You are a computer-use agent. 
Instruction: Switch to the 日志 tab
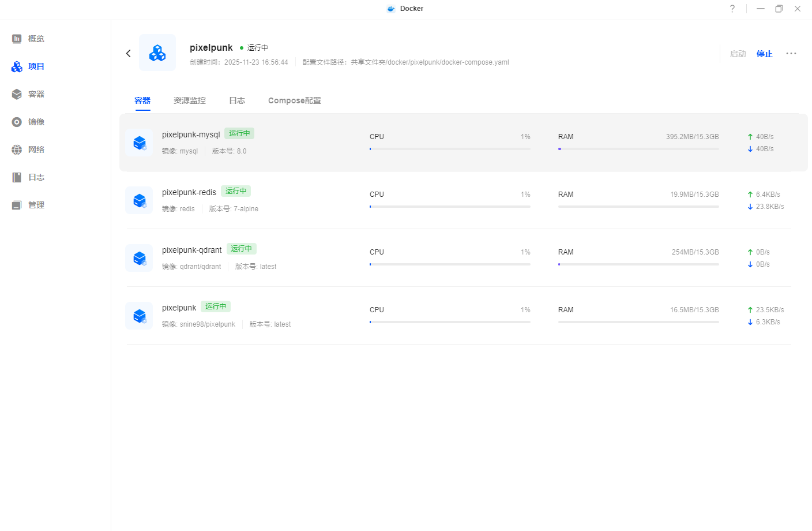pyautogui.click(x=237, y=100)
